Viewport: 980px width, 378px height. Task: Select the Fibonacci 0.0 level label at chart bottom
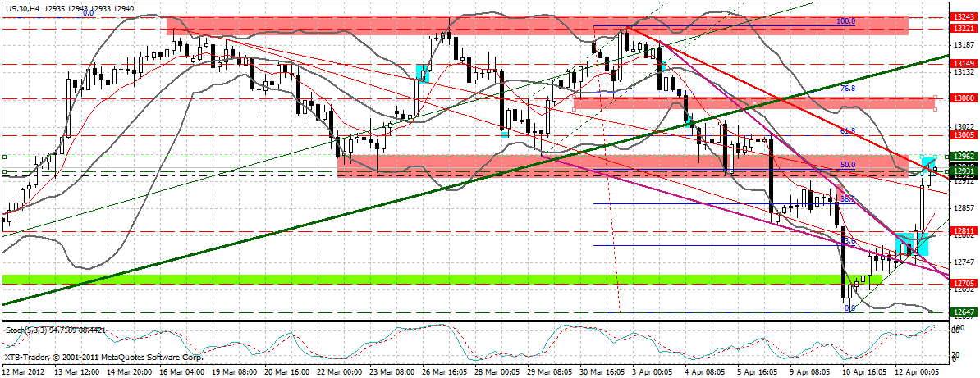849,308
